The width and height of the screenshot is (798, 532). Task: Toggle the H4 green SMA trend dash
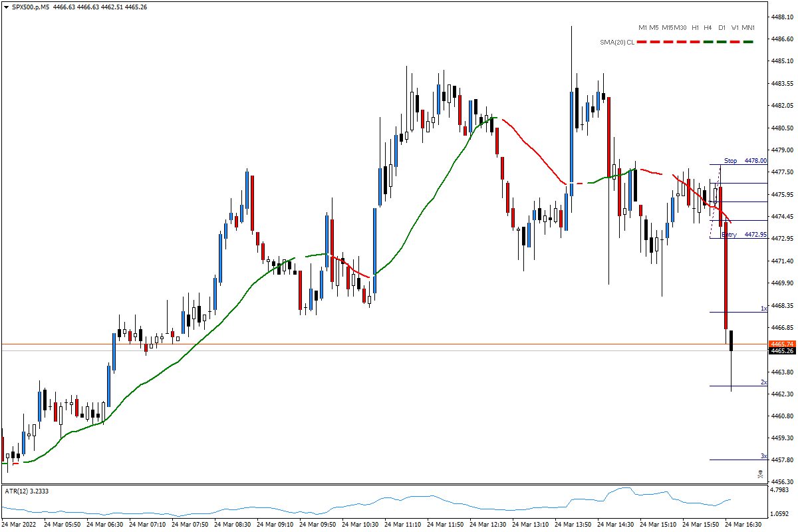[708, 42]
